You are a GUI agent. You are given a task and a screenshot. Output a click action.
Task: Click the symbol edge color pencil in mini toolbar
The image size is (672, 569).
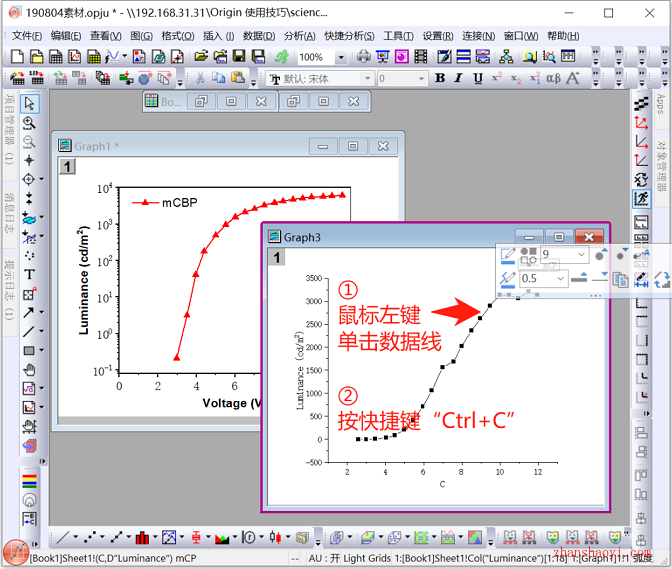click(508, 255)
